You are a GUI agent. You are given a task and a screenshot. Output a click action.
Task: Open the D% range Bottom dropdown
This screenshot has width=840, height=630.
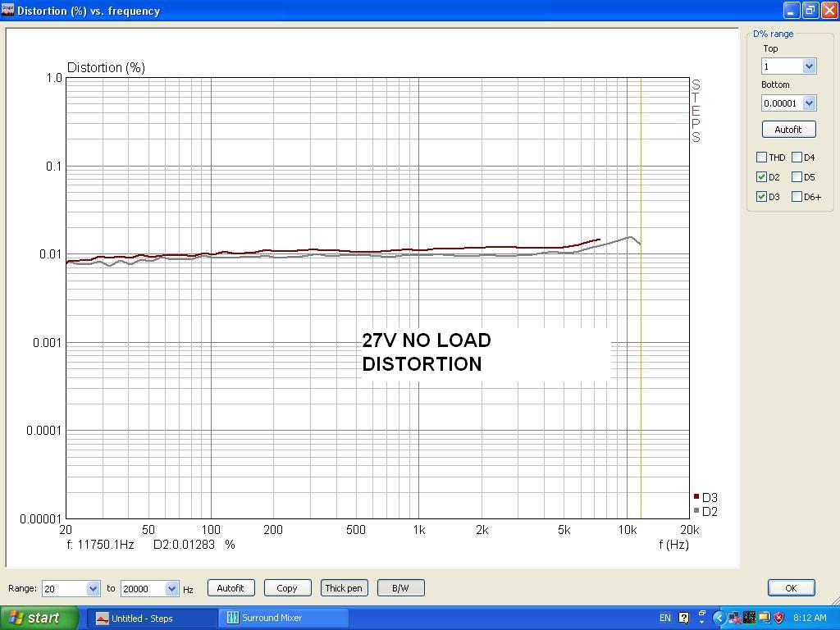point(809,103)
